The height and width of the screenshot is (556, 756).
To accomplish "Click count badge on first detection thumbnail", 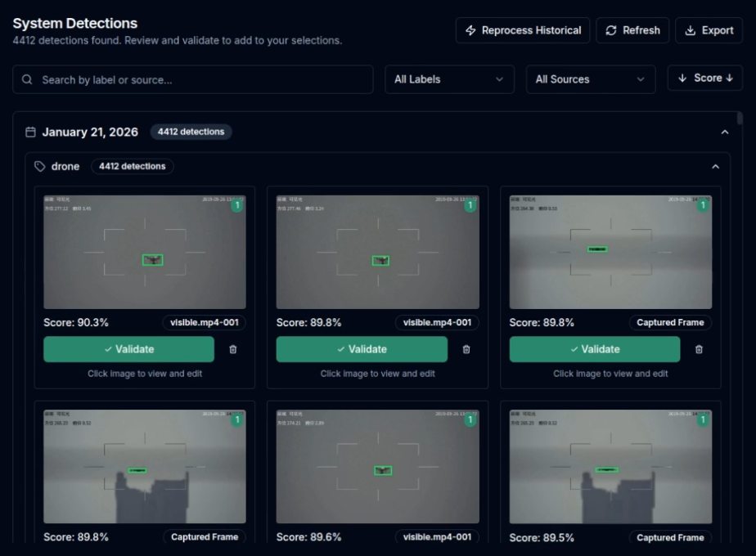I will point(236,205).
